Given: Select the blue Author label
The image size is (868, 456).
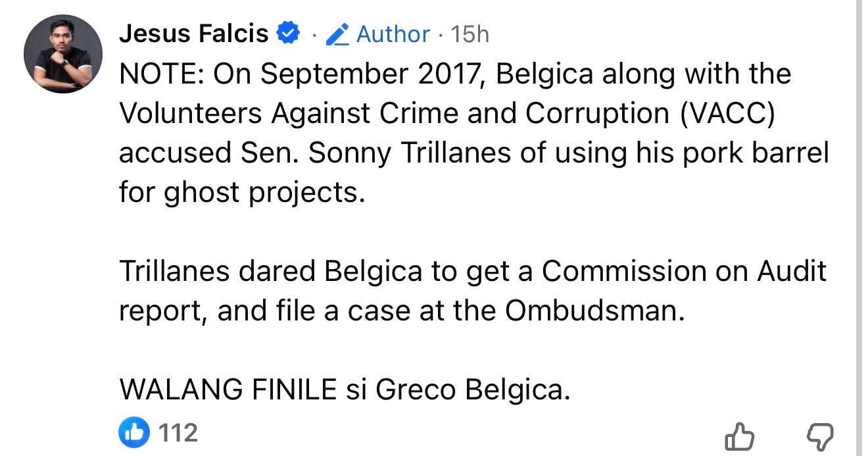Looking at the screenshot, I should click(393, 34).
